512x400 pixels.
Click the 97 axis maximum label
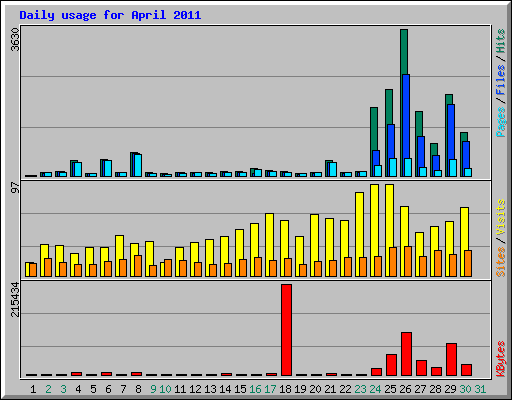point(15,188)
